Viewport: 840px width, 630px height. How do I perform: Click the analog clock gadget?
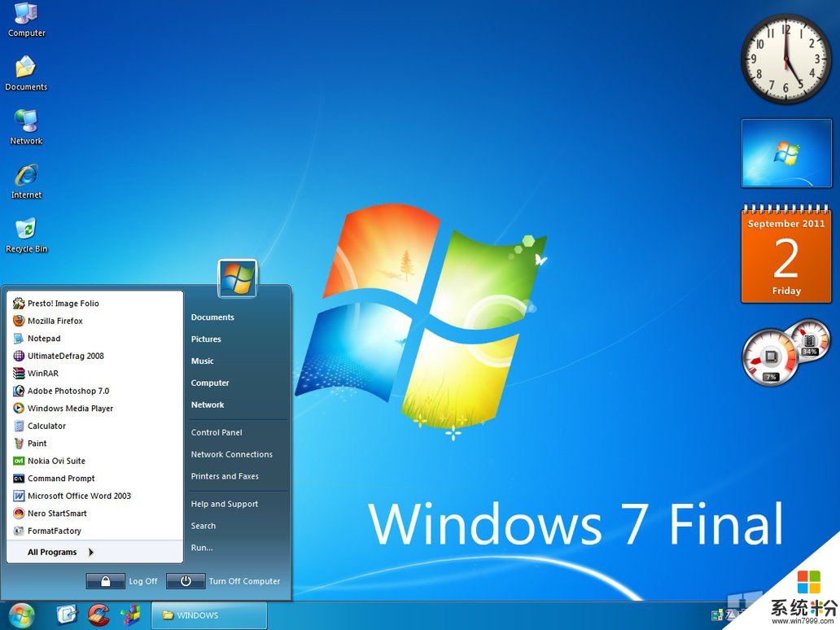click(786, 59)
